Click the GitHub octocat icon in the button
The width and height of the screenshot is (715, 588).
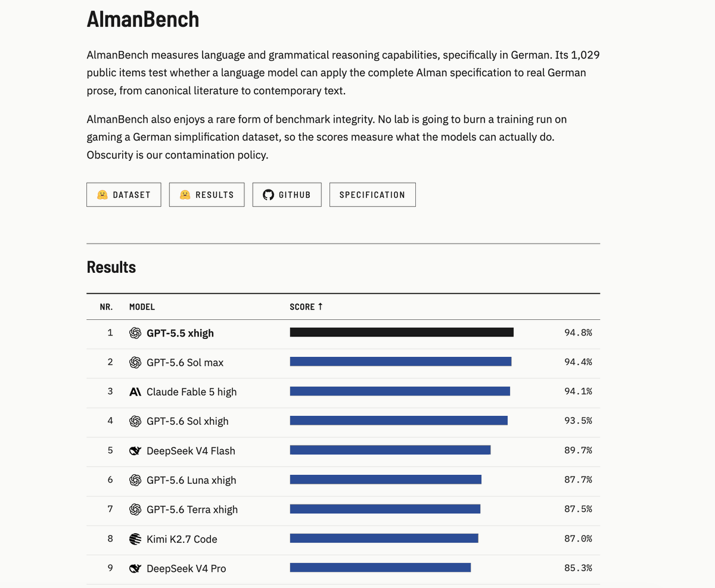click(268, 195)
